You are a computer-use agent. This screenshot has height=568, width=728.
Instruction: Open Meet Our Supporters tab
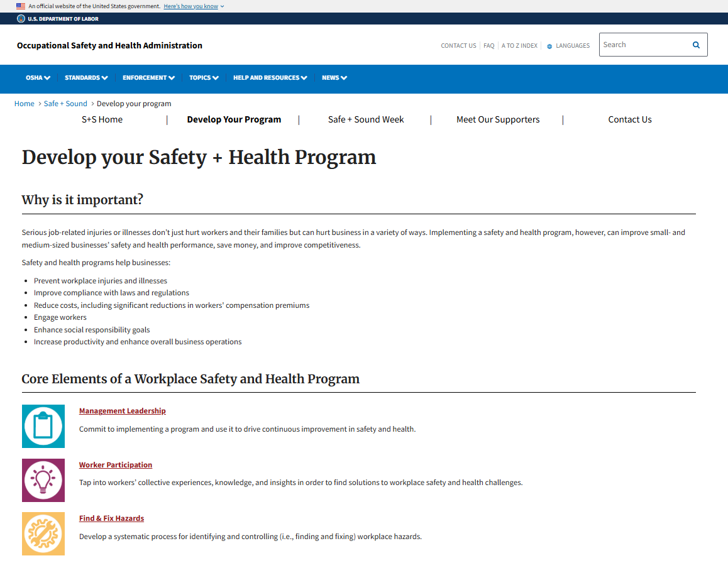498,119
